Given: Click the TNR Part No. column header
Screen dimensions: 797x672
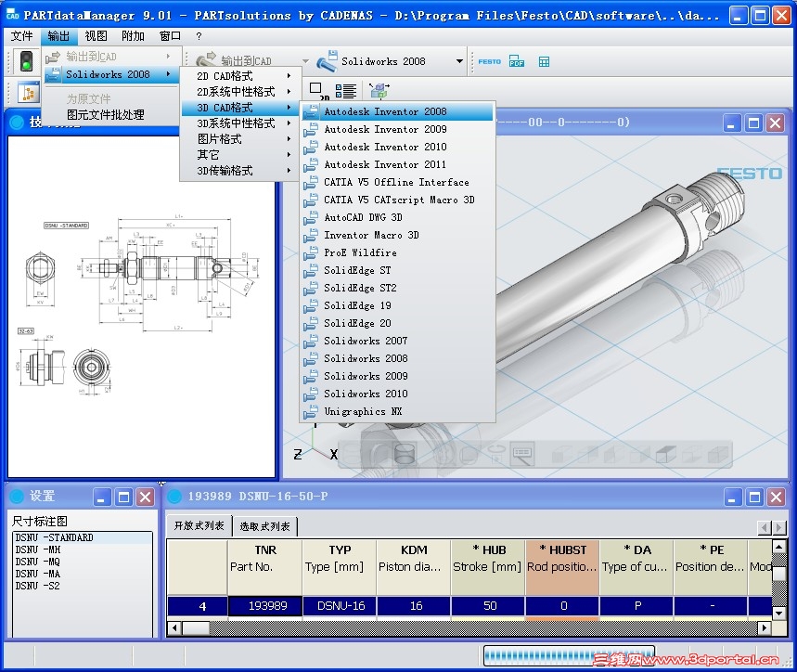Looking at the screenshot, I should [264, 567].
